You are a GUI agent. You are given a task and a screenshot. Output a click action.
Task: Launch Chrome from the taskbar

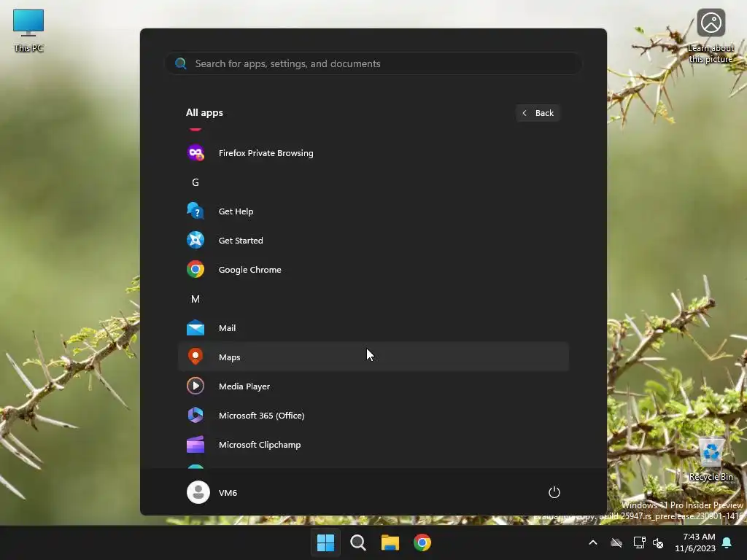click(x=422, y=542)
